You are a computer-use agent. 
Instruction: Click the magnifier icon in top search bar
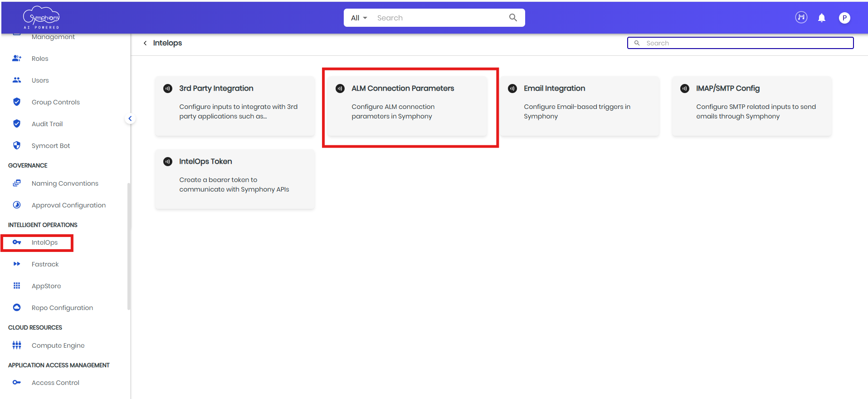coord(513,18)
